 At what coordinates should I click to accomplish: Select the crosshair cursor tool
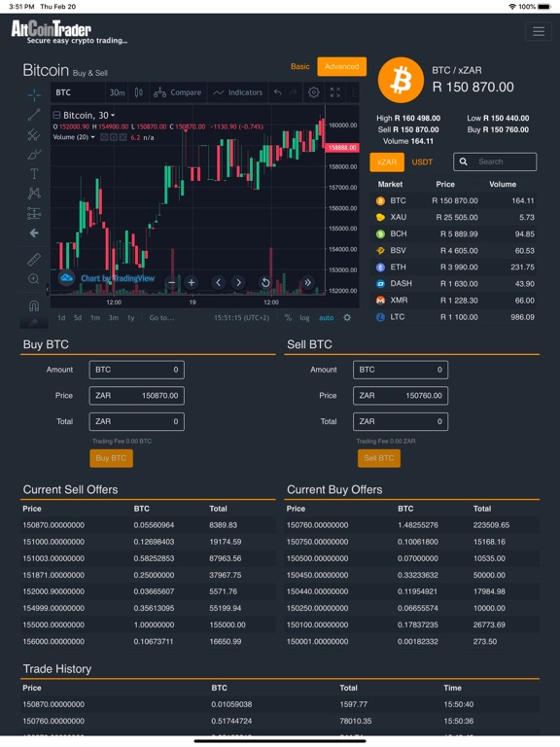pyautogui.click(x=34, y=94)
